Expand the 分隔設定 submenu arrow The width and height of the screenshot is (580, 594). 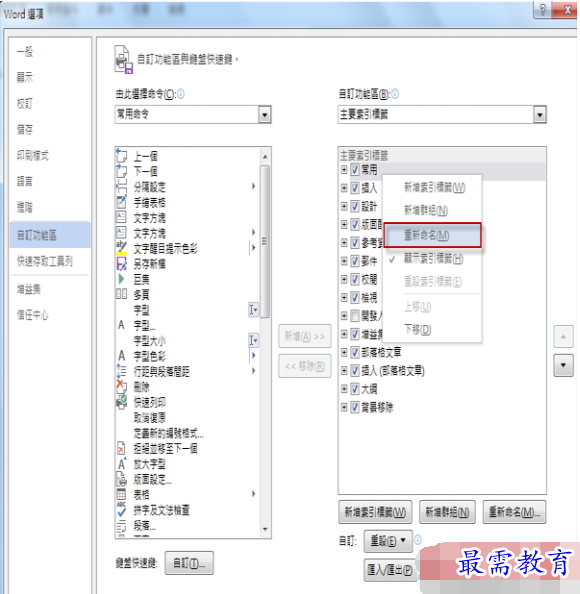(253, 186)
